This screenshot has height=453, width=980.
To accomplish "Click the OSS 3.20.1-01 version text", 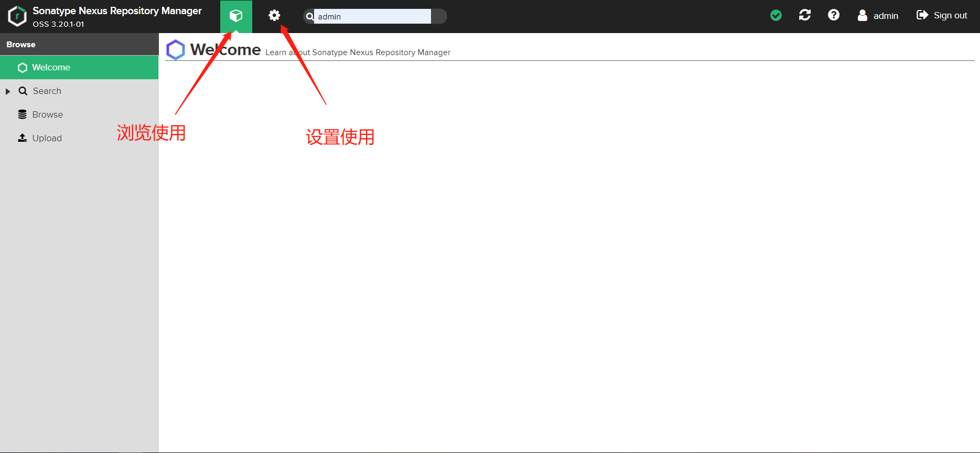I will tap(58, 24).
